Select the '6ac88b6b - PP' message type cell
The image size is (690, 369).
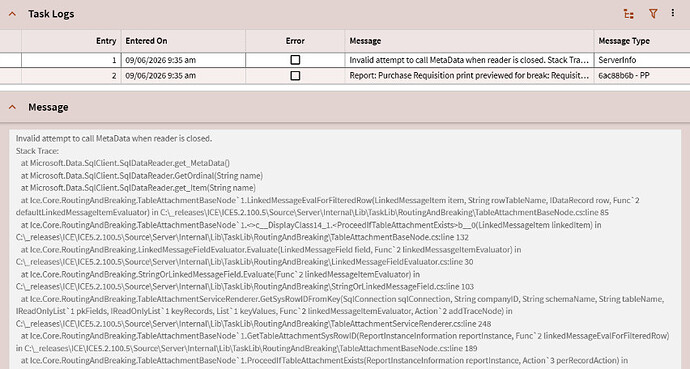click(x=642, y=76)
